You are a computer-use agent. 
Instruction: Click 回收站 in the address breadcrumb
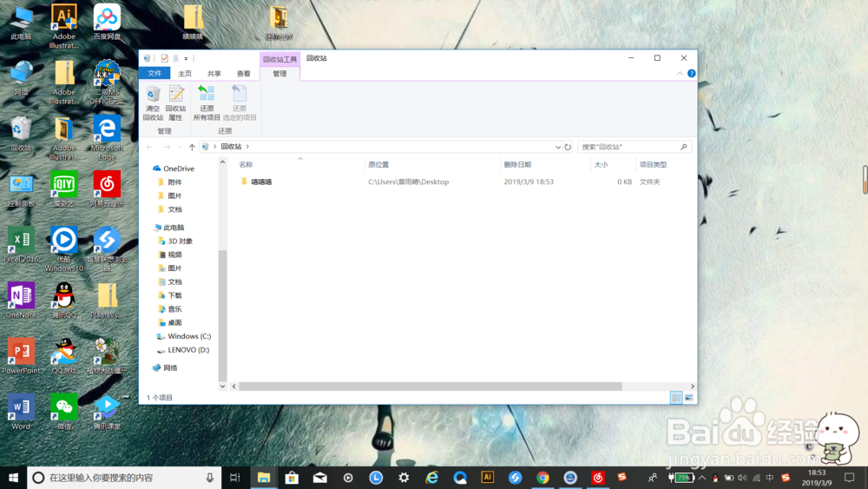(232, 147)
